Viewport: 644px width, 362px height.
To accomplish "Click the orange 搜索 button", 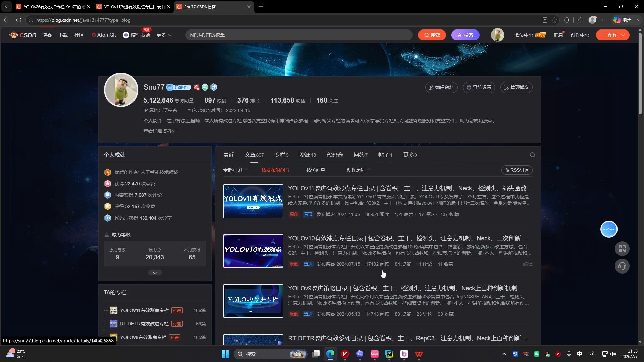I will click(432, 35).
